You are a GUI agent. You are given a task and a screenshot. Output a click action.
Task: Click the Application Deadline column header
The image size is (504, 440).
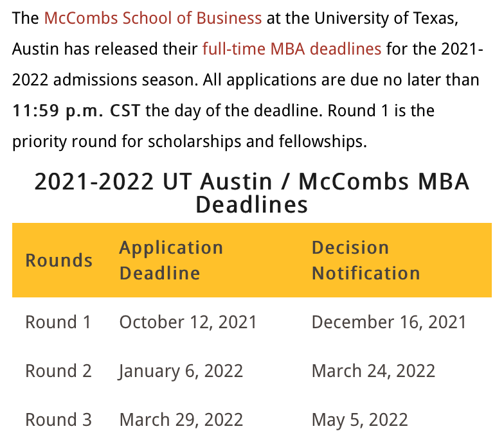coord(171,260)
